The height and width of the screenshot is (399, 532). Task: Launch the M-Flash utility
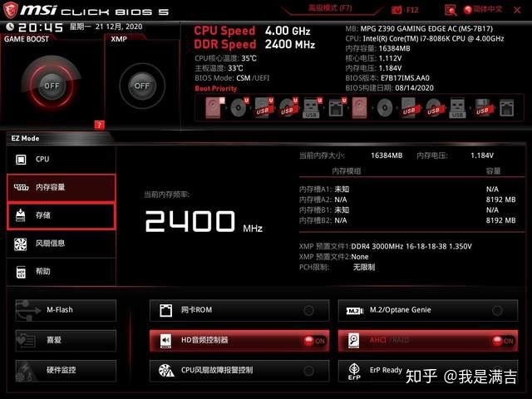point(66,310)
